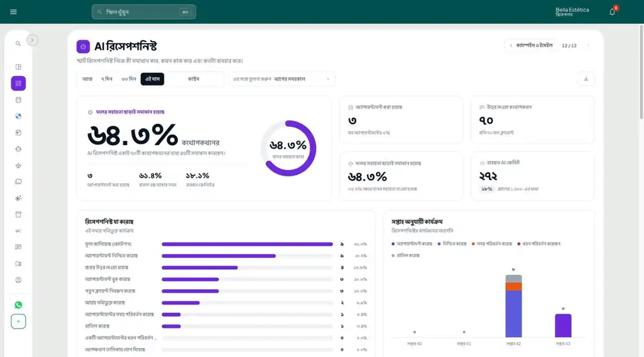The height and width of the screenshot is (357, 644).
Task: Click the top search field
Action: 144,12
